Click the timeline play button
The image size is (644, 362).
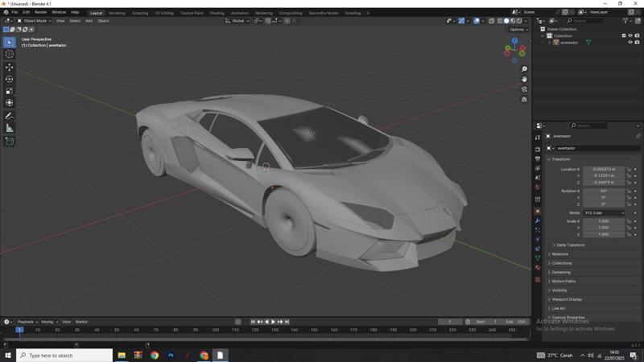[x=273, y=322]
